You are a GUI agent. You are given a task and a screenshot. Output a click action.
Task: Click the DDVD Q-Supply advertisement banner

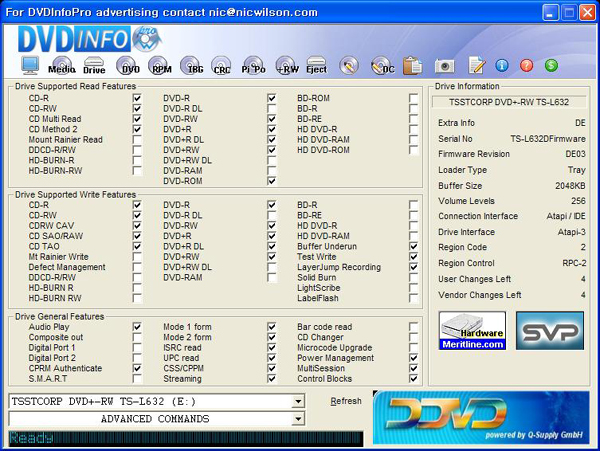(x=481, y=417)
